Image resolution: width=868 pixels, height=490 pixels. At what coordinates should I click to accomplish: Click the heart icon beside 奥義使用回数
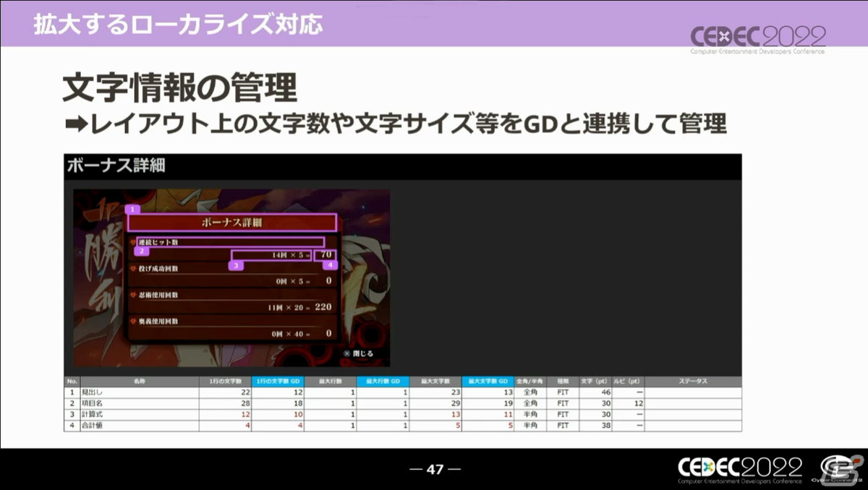point(133,322)
